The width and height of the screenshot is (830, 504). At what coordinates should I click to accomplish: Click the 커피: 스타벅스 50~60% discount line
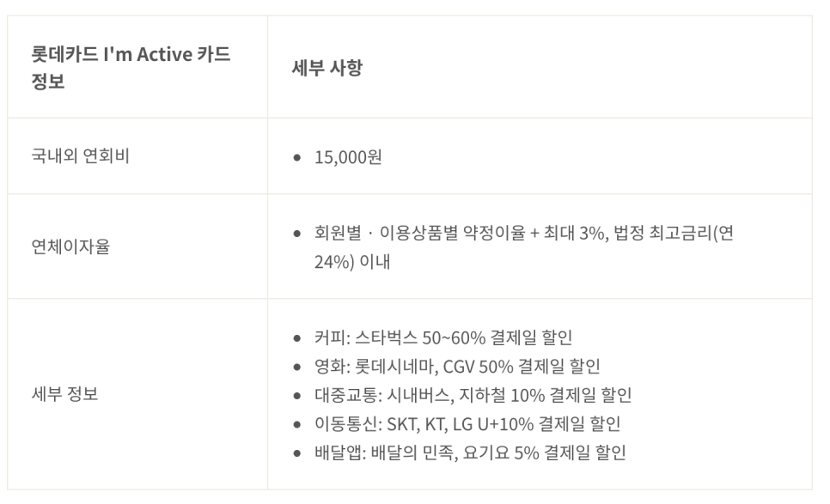443,337
